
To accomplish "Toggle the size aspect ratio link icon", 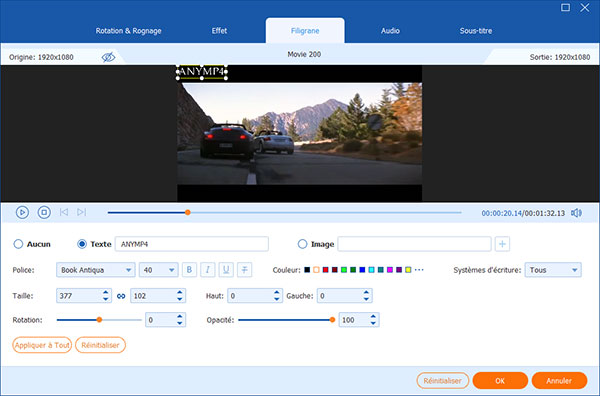I will pyautogui.click(x=121, y=296).
